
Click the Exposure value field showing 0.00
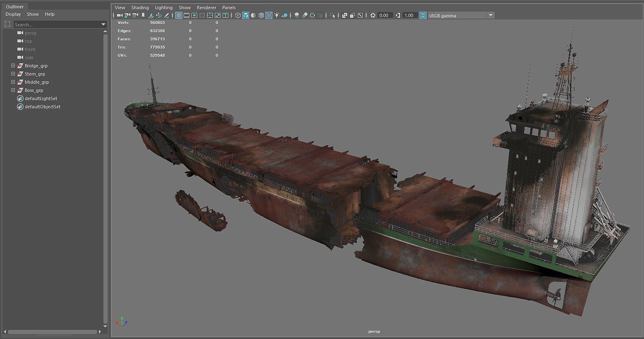pos(385,15)
